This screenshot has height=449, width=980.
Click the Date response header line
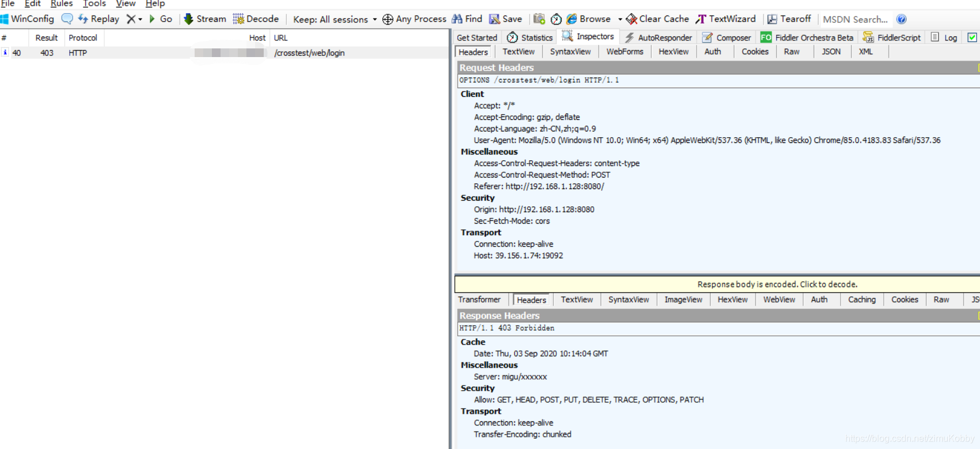click(x=541, y=353)
